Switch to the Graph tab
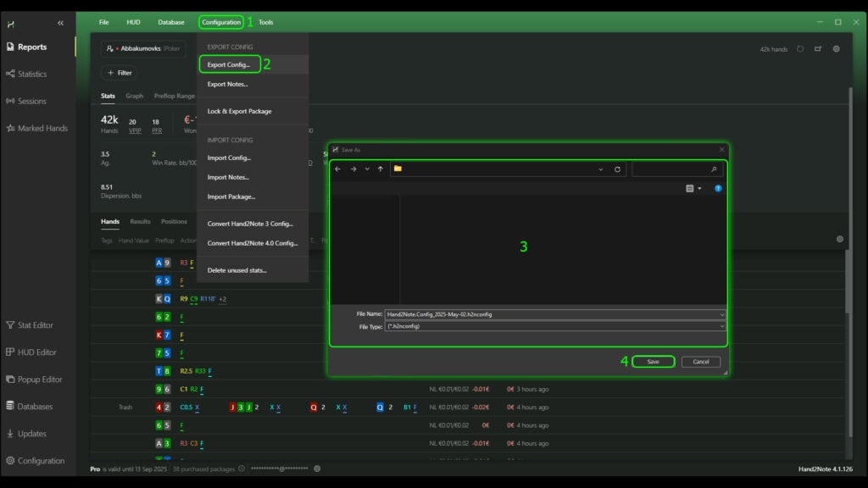 (x=135, y=97)
